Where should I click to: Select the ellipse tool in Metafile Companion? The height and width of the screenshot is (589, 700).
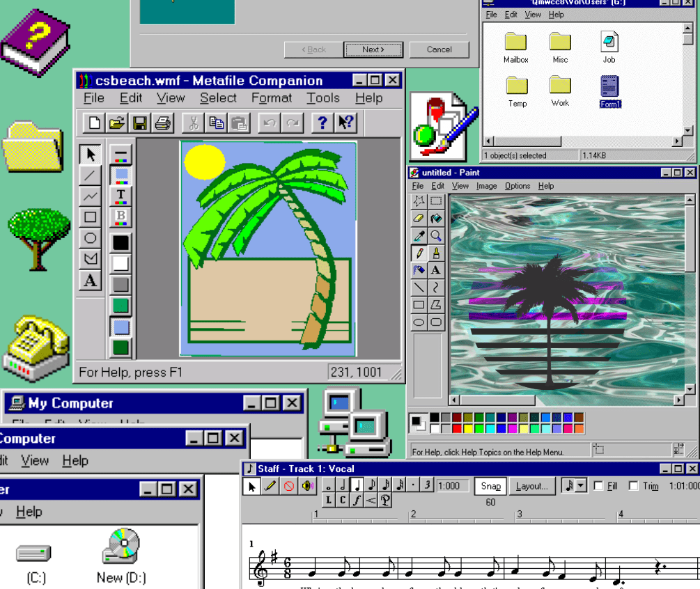(x=89, y=237)
